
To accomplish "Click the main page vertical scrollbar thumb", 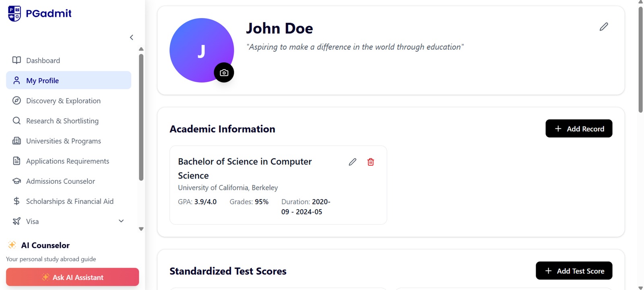I will click(640, 60).
